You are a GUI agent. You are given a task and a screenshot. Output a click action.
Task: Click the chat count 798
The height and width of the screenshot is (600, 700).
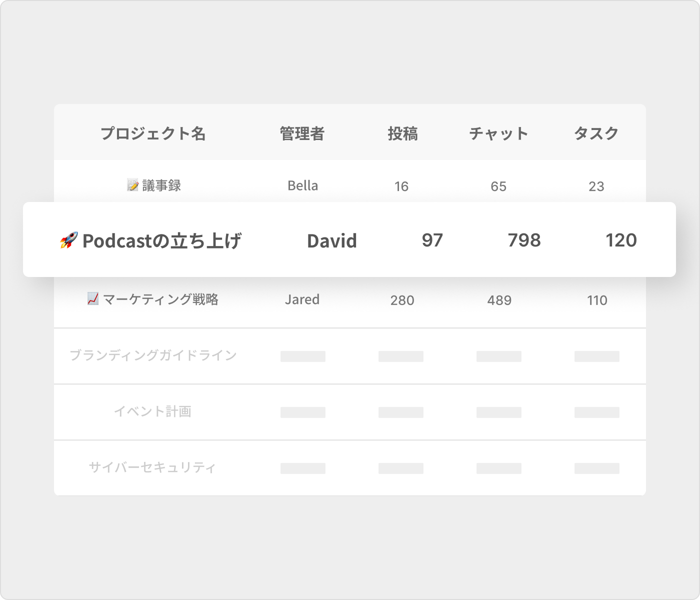click(x=524, y=240)
